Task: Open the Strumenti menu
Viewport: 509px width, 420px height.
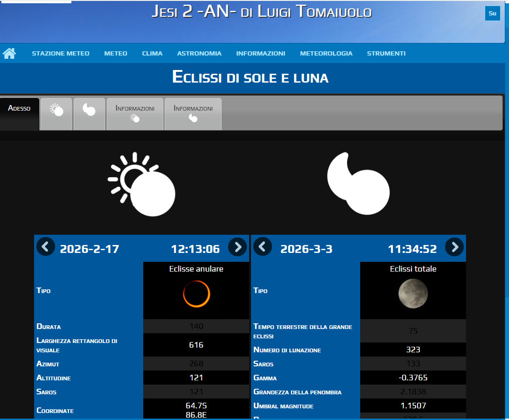Action: coord(386,54)
